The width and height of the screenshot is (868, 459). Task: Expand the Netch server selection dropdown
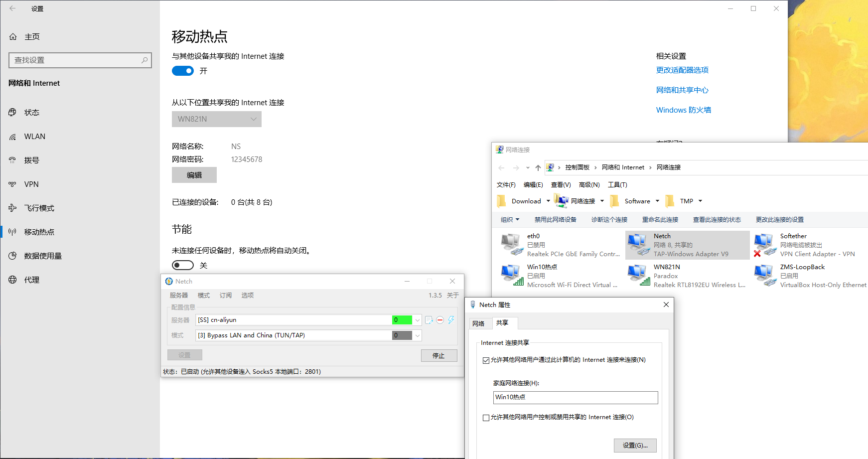pyautogui.click(x=418, y=320)
